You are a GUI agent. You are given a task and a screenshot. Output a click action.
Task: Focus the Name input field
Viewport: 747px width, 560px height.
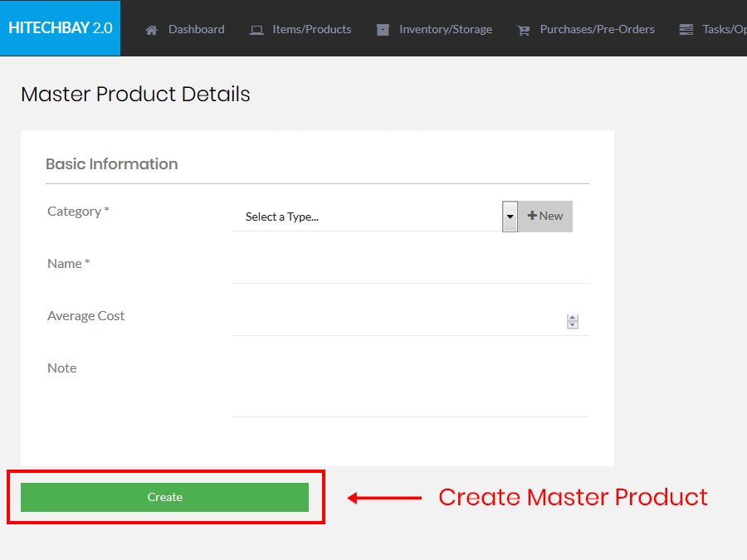(410, 269)
